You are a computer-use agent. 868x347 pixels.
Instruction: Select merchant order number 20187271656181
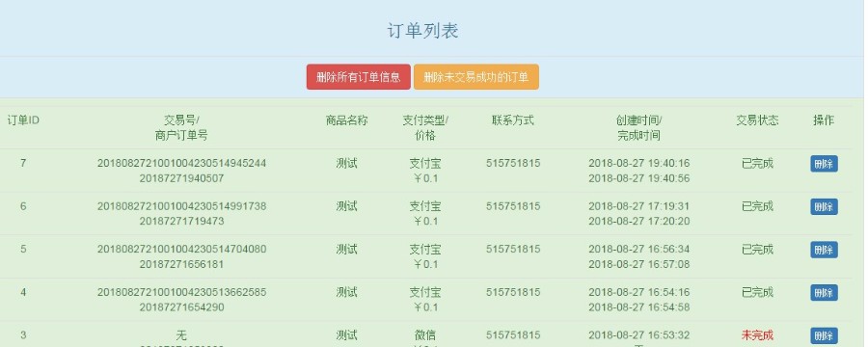tap(181, 264)
